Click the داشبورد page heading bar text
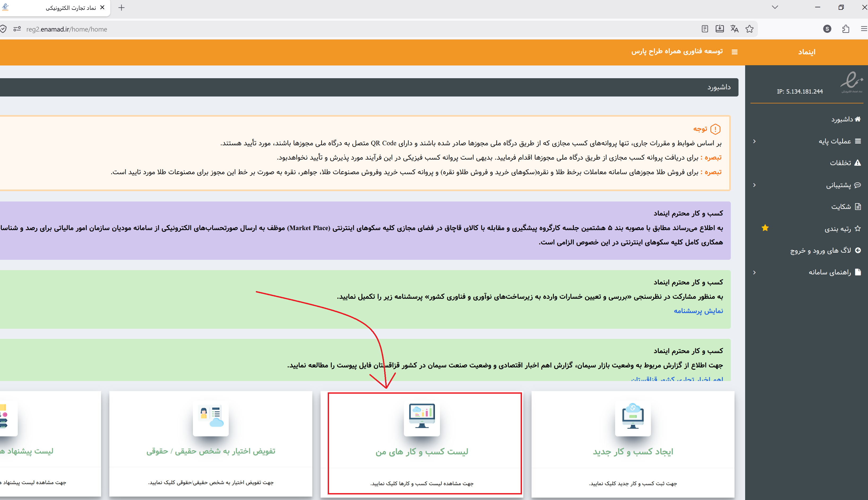 pyautogui.click(x=719, y=87)
